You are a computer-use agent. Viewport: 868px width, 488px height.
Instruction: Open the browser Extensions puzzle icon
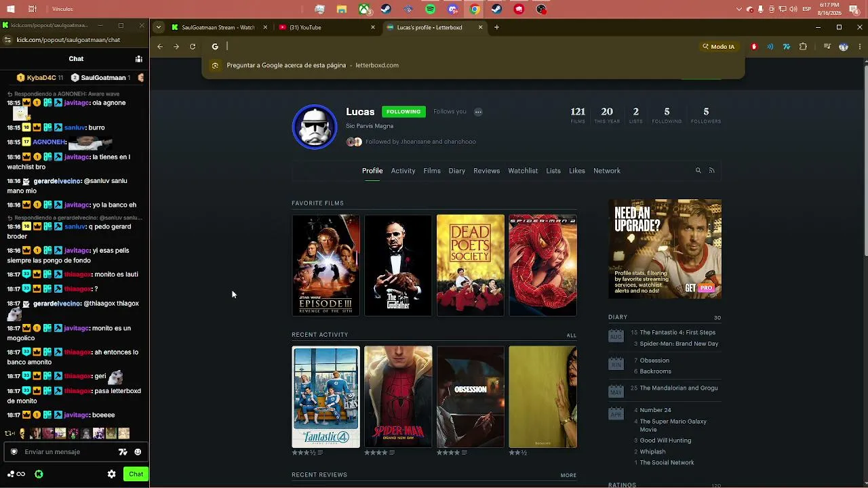point(803,47)
